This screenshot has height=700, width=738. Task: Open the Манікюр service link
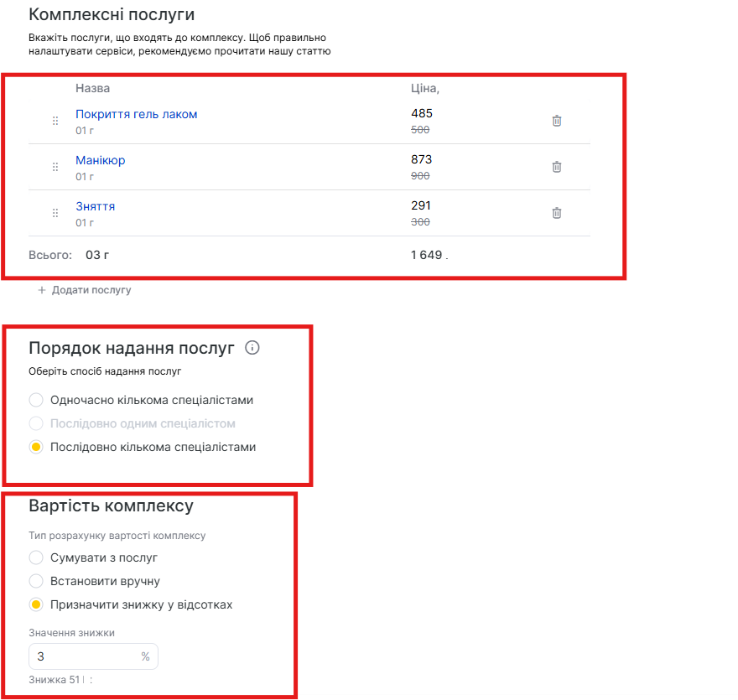[x=101, y=160]
